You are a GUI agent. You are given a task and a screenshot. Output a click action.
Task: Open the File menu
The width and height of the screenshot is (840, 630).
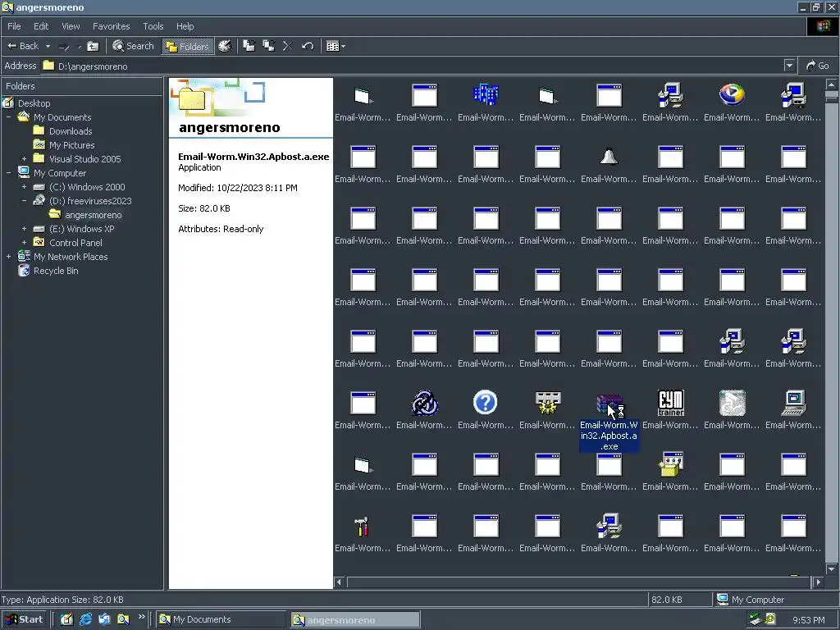coord(14,26)
